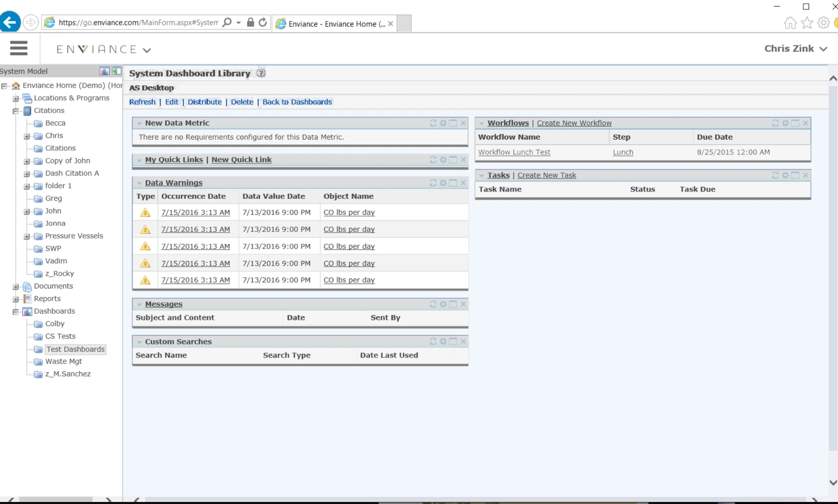
Task: Refresh the Custom Searches panel
Action: click(433, 341)
